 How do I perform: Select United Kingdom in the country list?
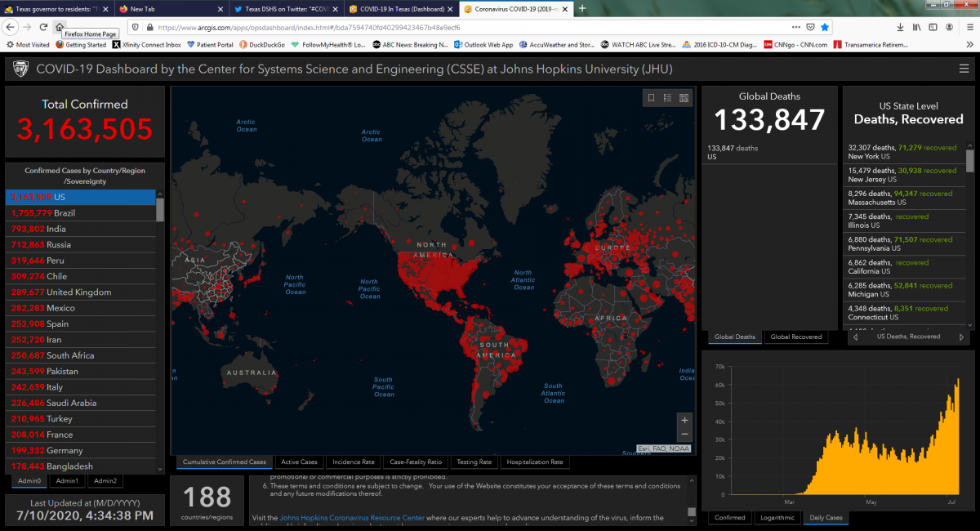(80, 292)
